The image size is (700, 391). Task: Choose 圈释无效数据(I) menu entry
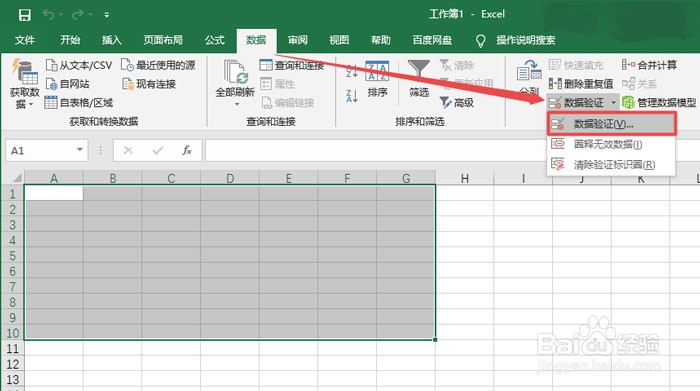612,144
